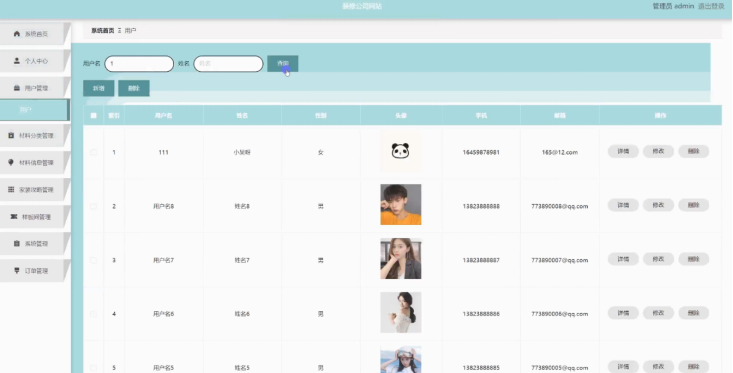Click the briefcase icon beside 用户管理

pyautogui.click(x=17, y=88)
